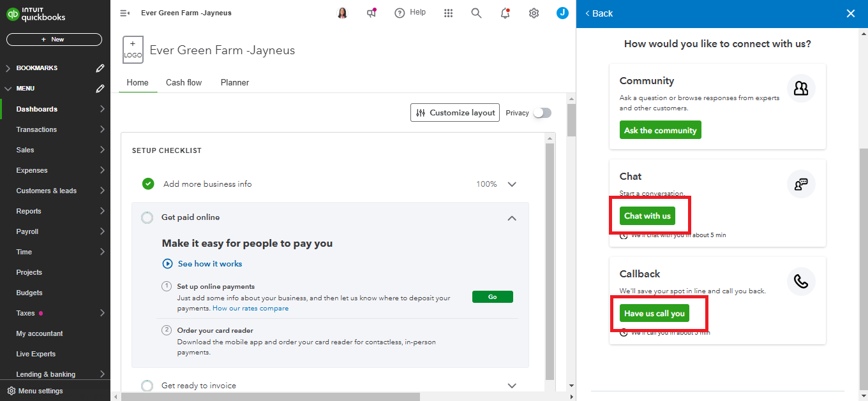Click the Chat bubble person icon
Image resolution: width=868 pixels, height=401 pixels.
coord(801,184)
